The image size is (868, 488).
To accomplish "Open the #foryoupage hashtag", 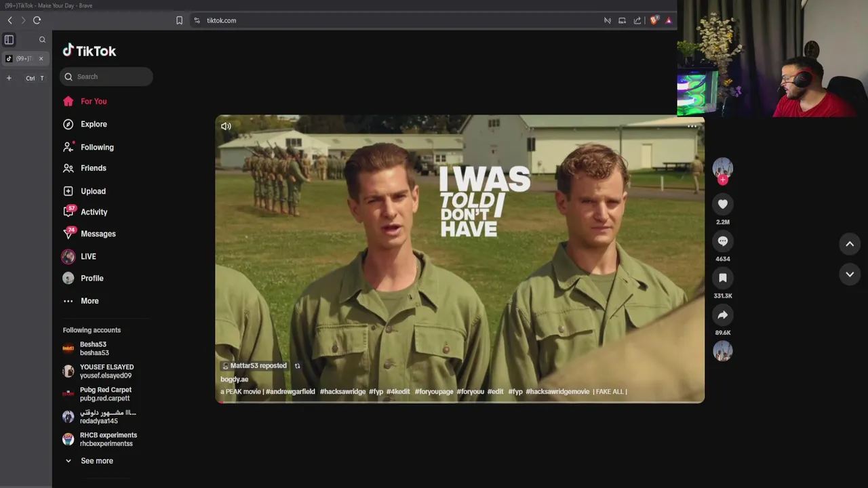I will click(x=434, y=392).
